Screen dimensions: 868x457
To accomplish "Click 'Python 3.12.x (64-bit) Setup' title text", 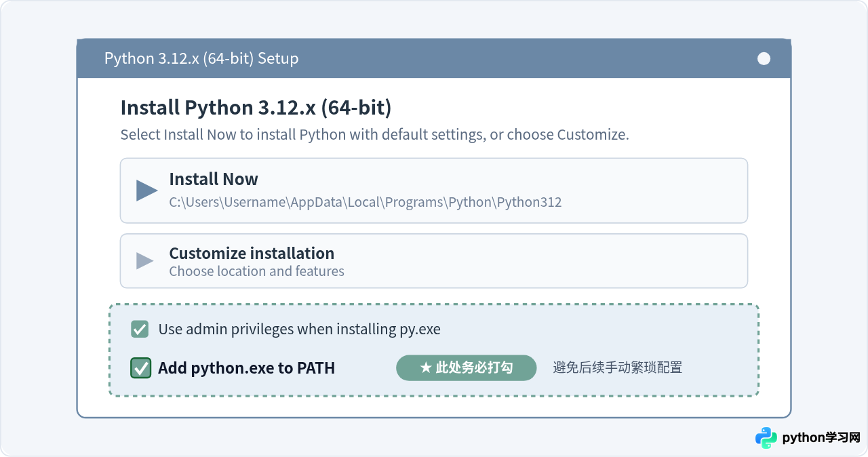I will point(201,58).
